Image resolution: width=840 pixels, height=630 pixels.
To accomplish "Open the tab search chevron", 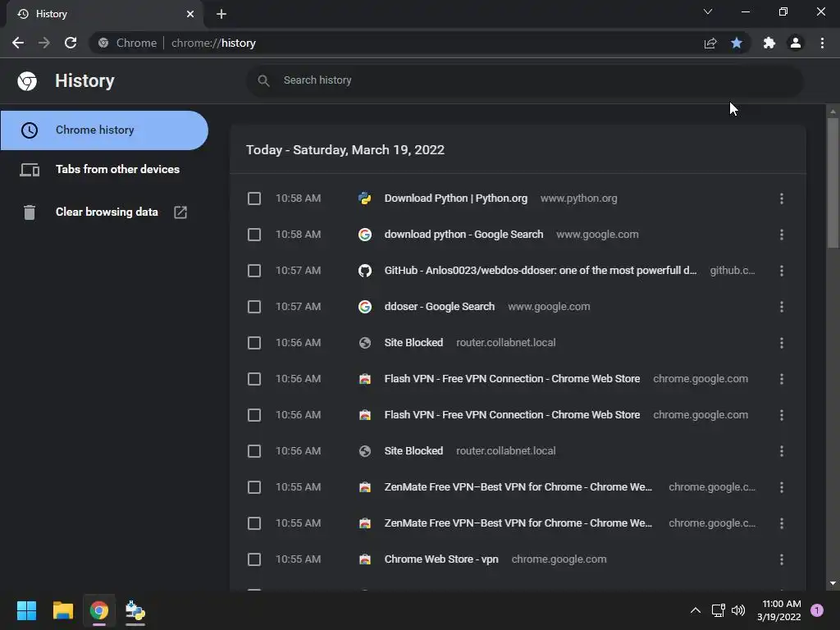I will point(708,11).
